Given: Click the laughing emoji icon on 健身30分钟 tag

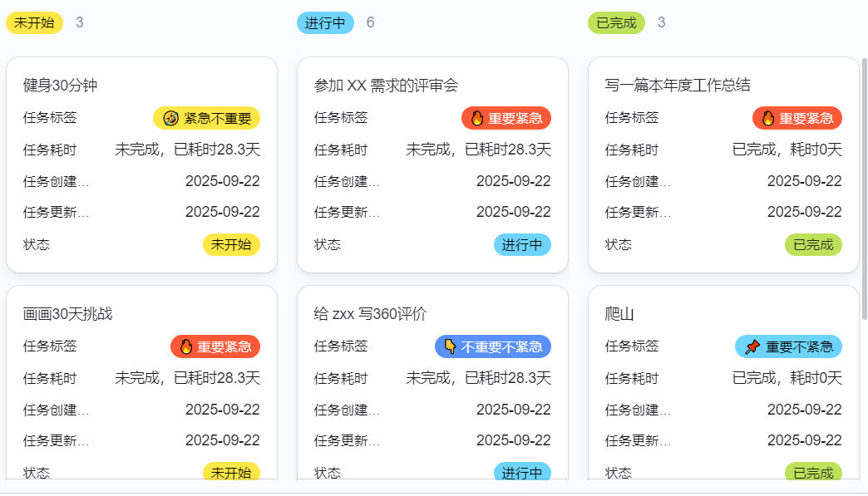Looking at the screenshot, I should 171,118.
